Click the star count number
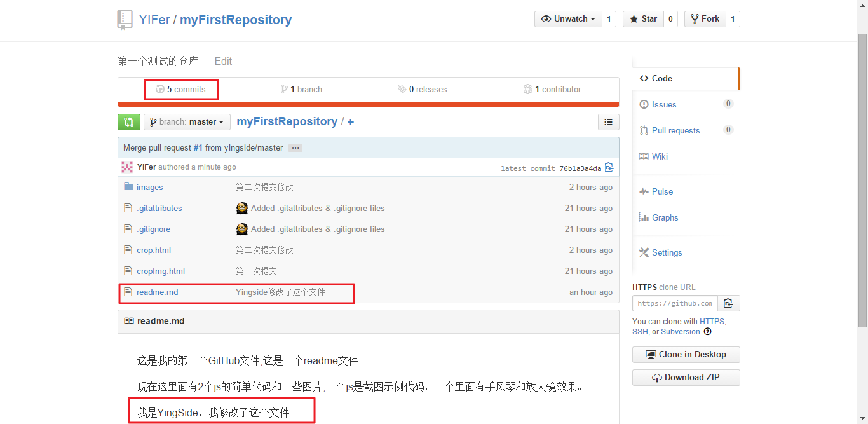This screenshot has width=868, height=424. [670, 19]
